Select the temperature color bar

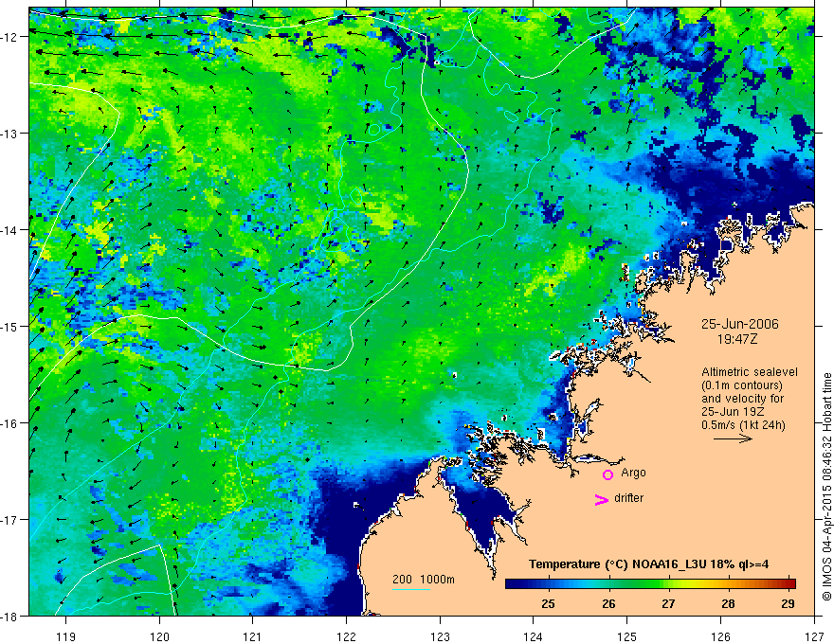click(x=650, y=583)
